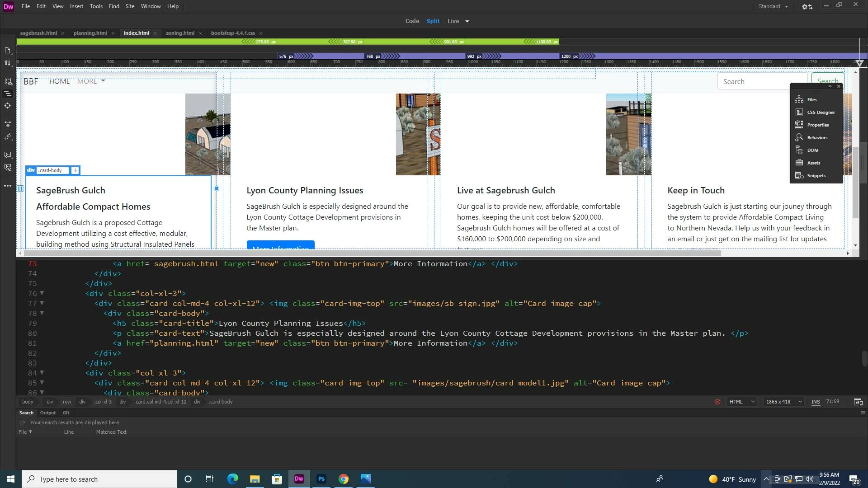Screen dimensions: 868x488
Task: Collapse code fold on line 76
Action: pos(42,293)
